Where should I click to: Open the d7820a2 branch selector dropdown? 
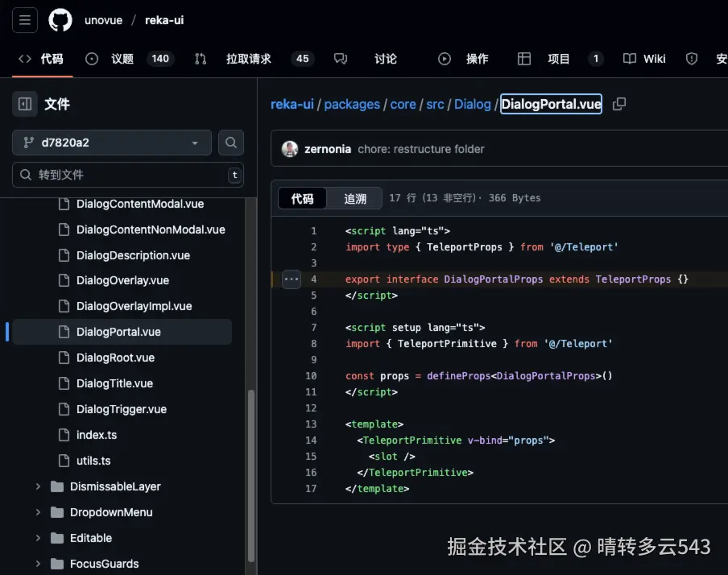point(111,143)
